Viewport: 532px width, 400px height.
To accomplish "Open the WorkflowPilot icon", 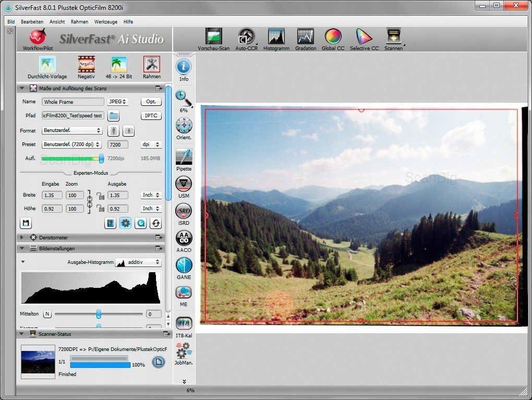I will pyautogui.click(x=37, y=37).
